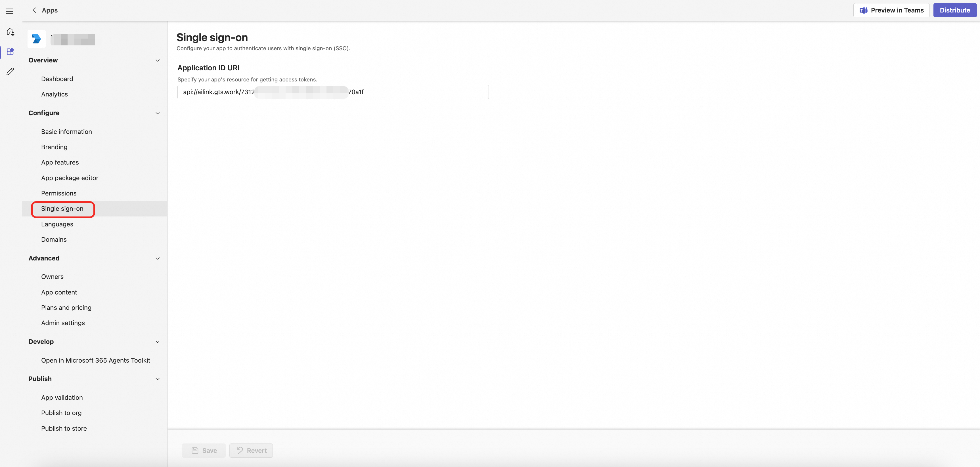Click Preview in Teams button
The width and height of the screenshot is (980, 467).
coord(891,10)
